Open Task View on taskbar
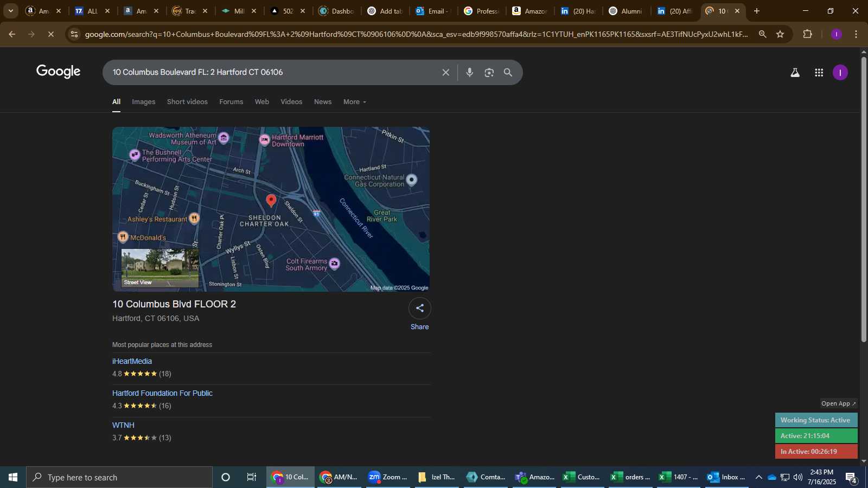The width and height of the screenshot is (868, 488). (x=252, y=477)
